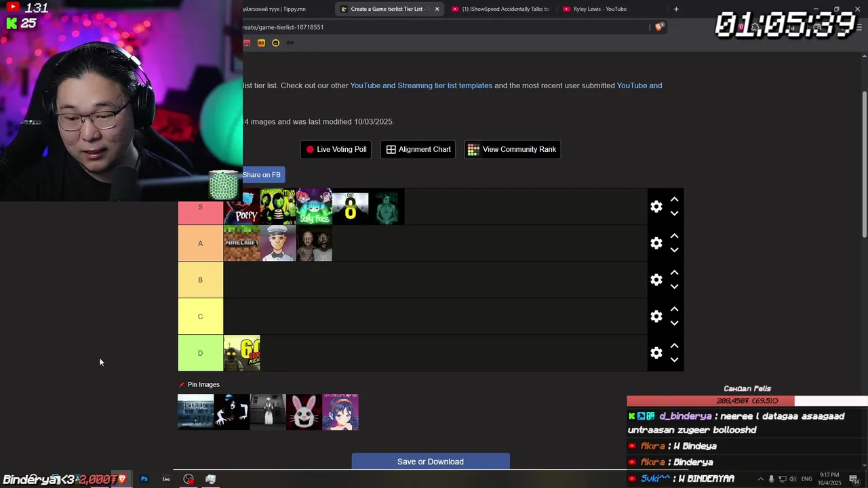Open settings gear for A tier row

coord(656,243)
